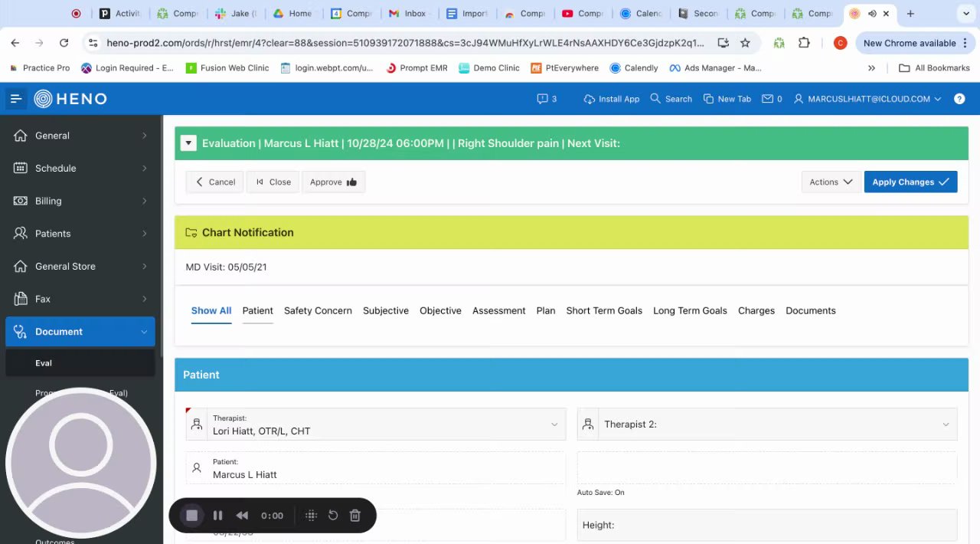Open the Actions dropdown
The width and height of the screenshot is (980, 544).
pos(831,182)
